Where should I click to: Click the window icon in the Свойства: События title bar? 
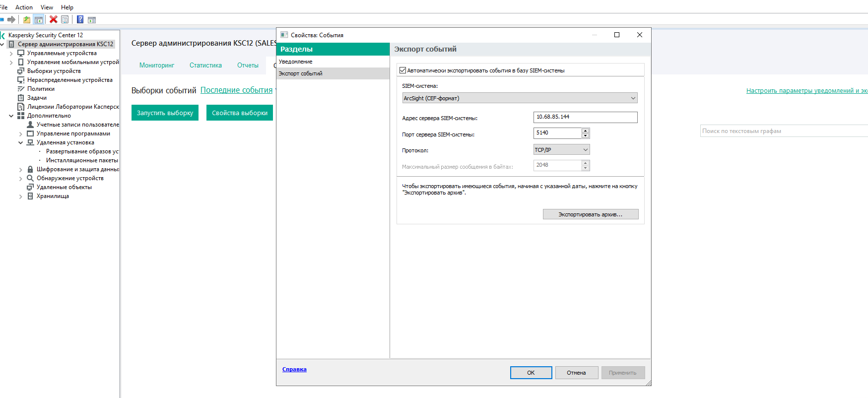coord(284,35)
